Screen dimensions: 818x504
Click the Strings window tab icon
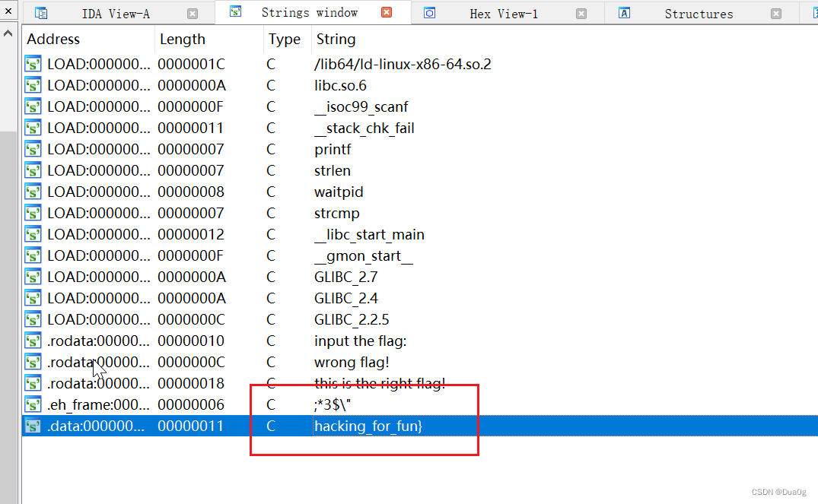coord(236,12)
